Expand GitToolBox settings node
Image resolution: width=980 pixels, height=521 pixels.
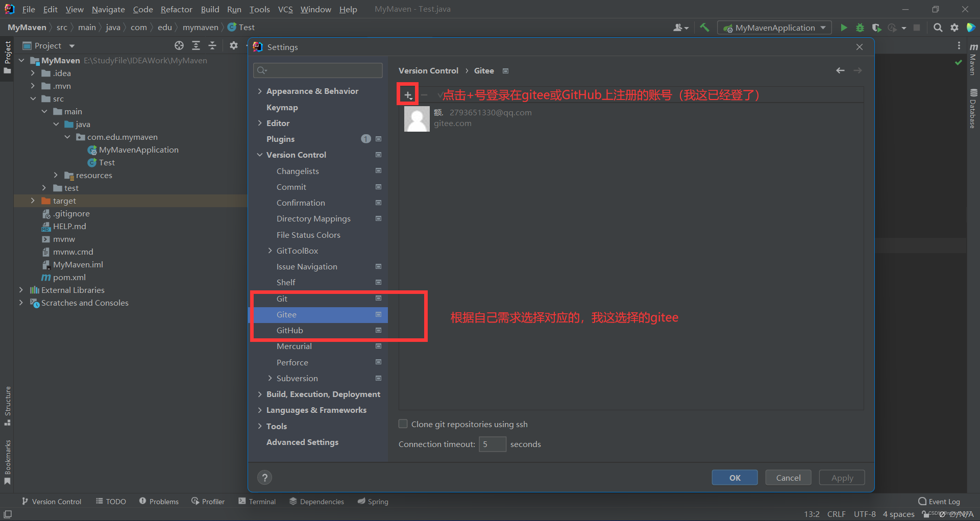coord(270,251)
